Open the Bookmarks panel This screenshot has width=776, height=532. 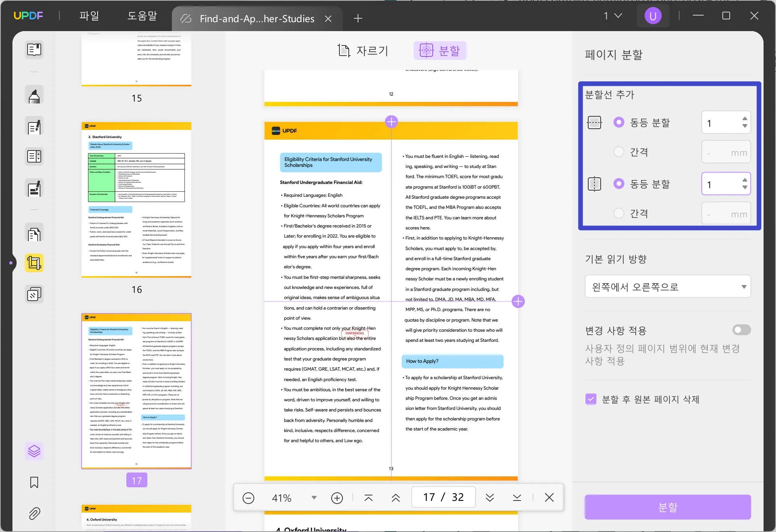34,483
